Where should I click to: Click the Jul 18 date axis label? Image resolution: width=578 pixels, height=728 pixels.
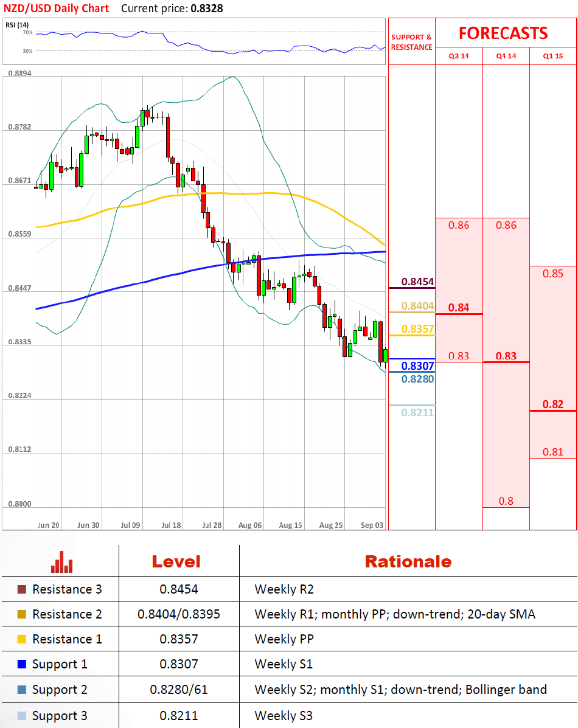pyautogui.click(x=171, y=525)
